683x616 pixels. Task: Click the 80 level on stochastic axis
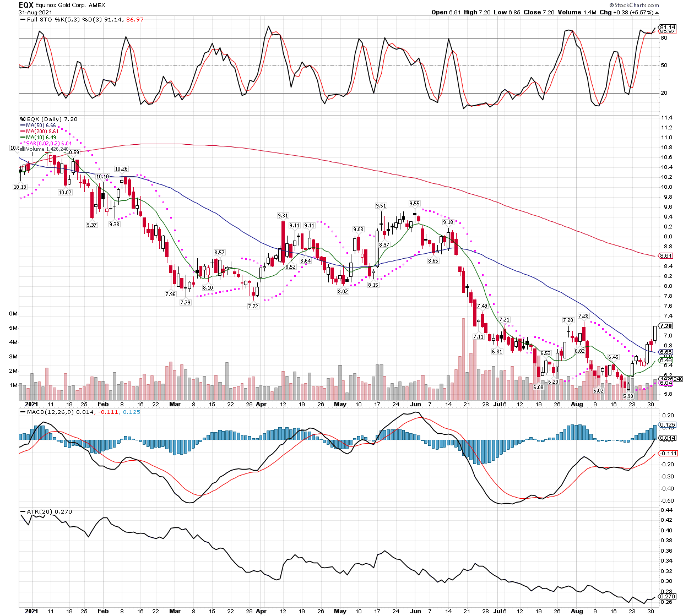[x=664, y=38]
